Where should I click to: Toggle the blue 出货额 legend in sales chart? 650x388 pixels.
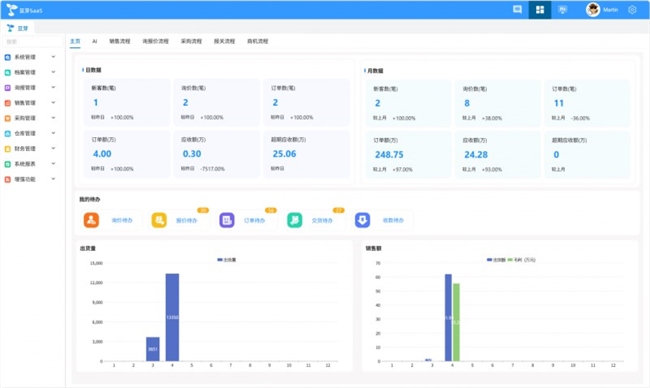[496, 260]
